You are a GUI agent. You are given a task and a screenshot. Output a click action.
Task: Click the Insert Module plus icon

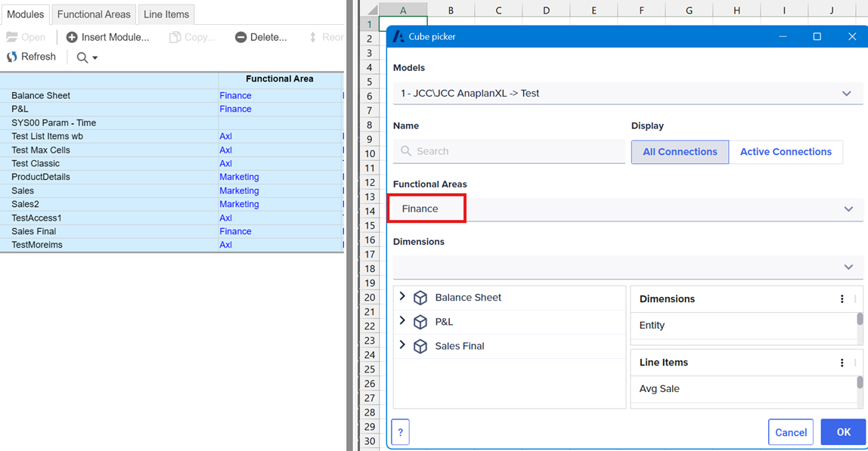[x=72, y=37]
